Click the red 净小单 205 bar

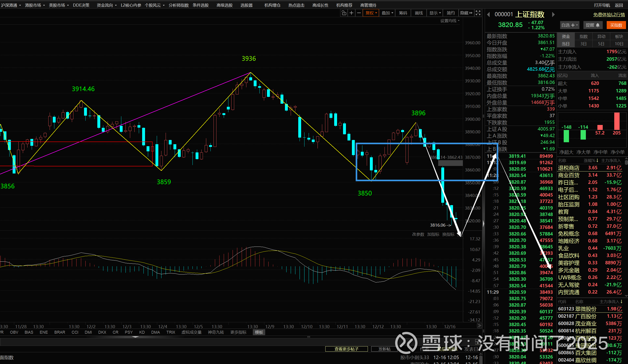pyautogui.click(x=617, y=121)
